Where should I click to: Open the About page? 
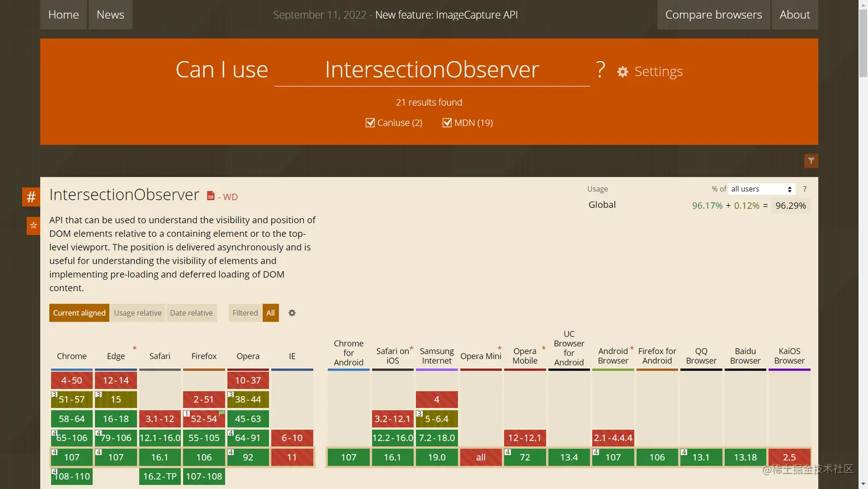tap(795, 14)
